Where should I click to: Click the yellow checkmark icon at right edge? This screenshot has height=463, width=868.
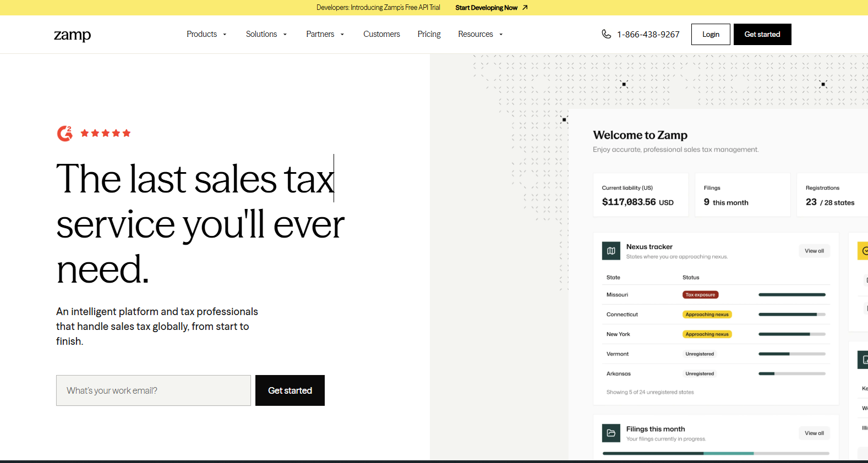pos(864,251)
